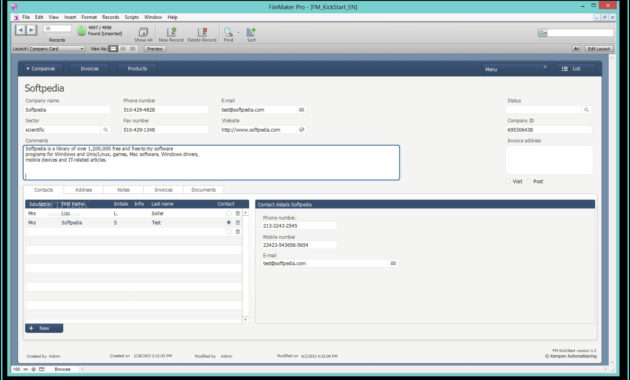Select the Post address radio button
Image resolution: width=630 pixels, height=380 pixels.
(x=529, y=182)
